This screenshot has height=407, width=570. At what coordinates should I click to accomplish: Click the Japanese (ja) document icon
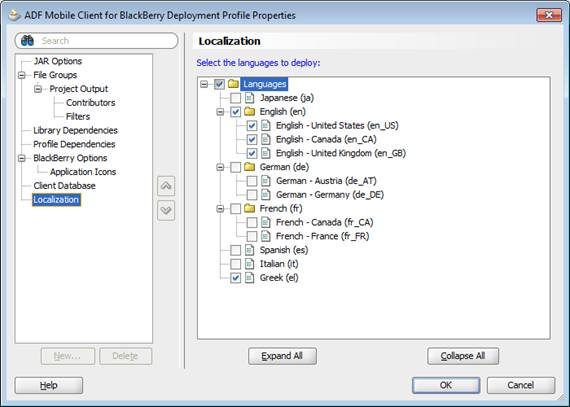point(249,98)
